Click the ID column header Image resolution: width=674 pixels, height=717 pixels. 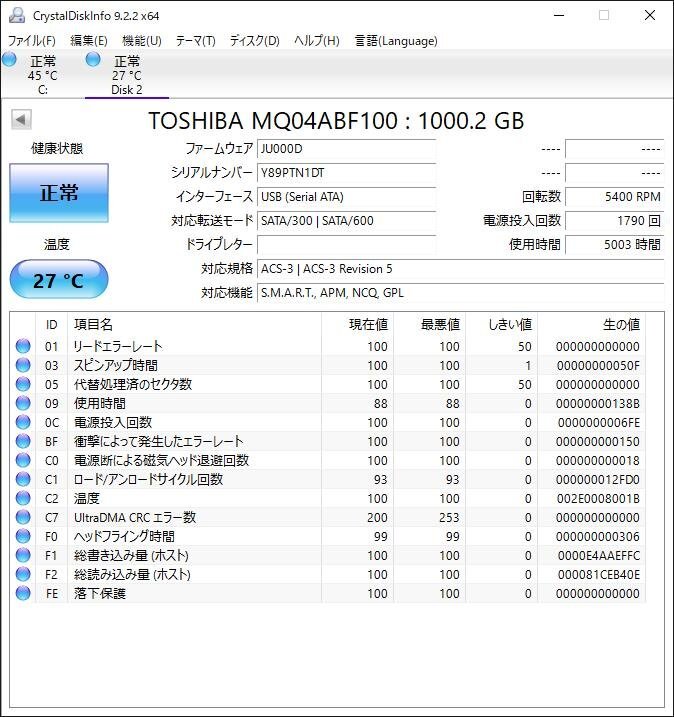pos(51,325)
